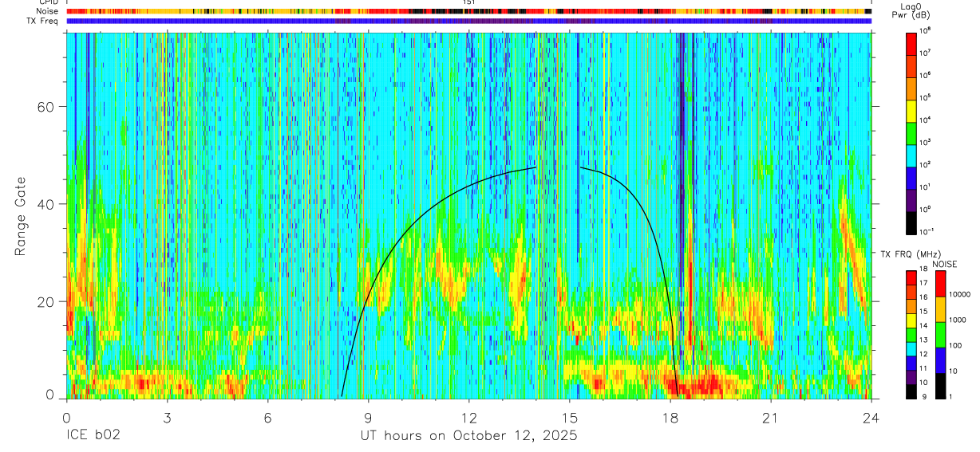Click x-axis tick label '3'
This screenshot has width=980, height=452.
[167, 418]
